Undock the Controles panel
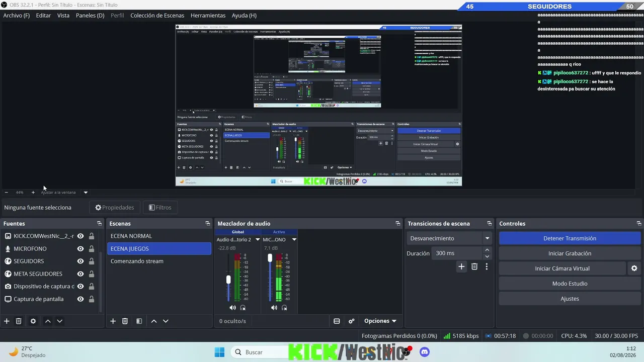 [x=639, y=224]
